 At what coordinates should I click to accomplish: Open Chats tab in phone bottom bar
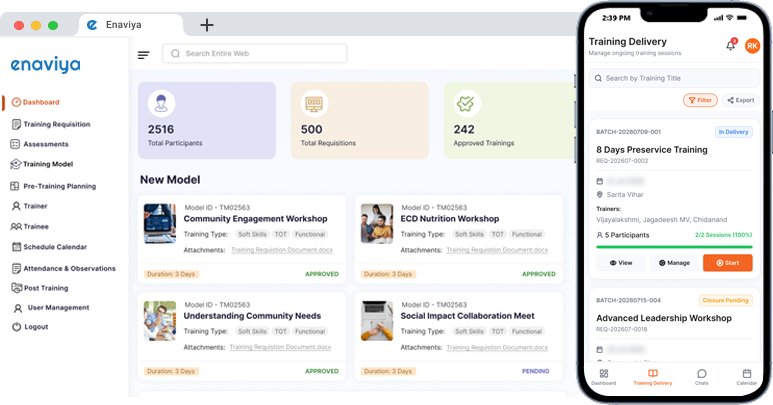(x=702, y=377)
